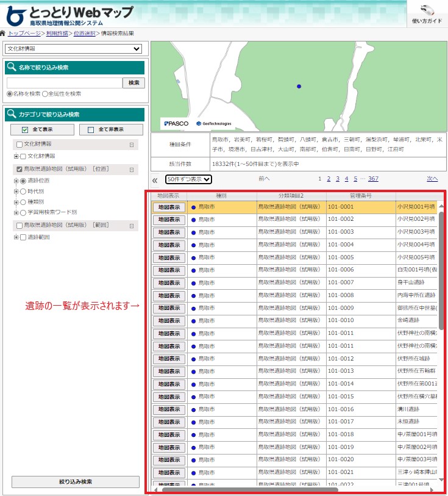The image size is (448, 496).
Task: Click the 絞り込み検索 button
Action: pos(76,482)
